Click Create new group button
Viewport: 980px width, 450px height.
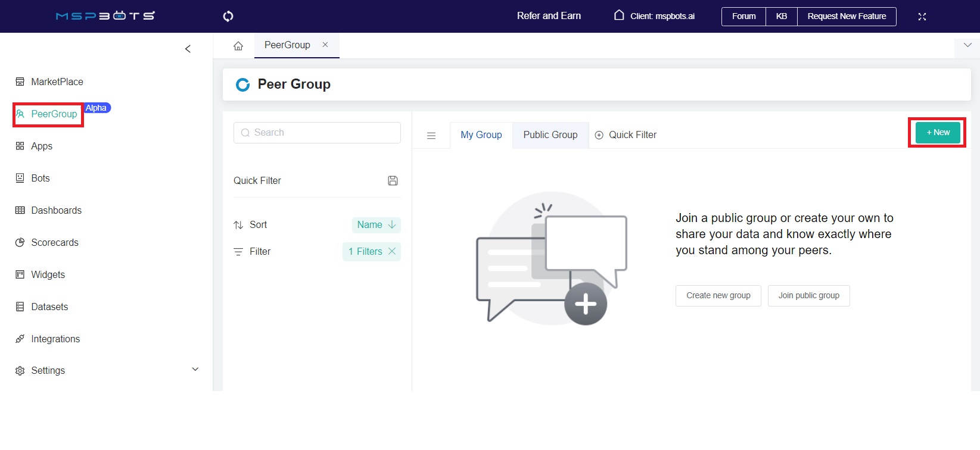pos(718,295)
